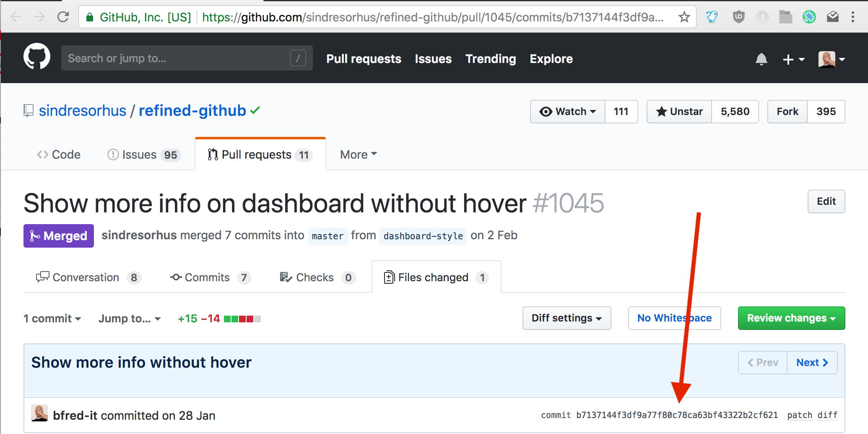The height and width of the screenshot is (434, 868).
Task: Click the browser forward arrow
Action: [x=39, y=17]
